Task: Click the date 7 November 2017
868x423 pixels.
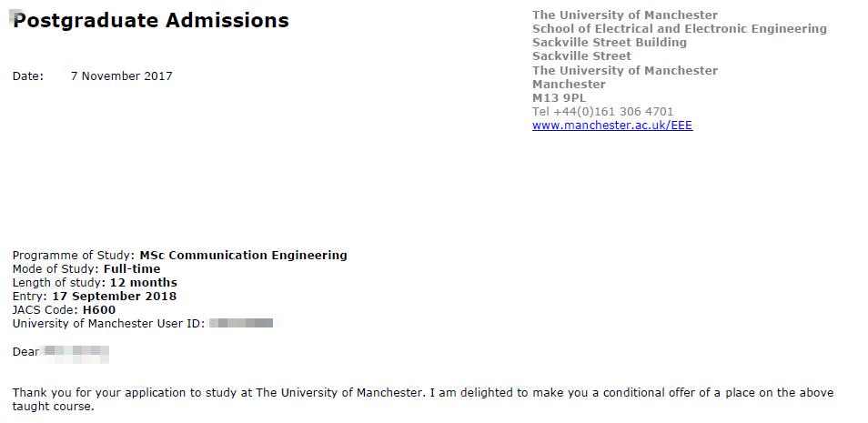Action: click(x=121, y=76)
